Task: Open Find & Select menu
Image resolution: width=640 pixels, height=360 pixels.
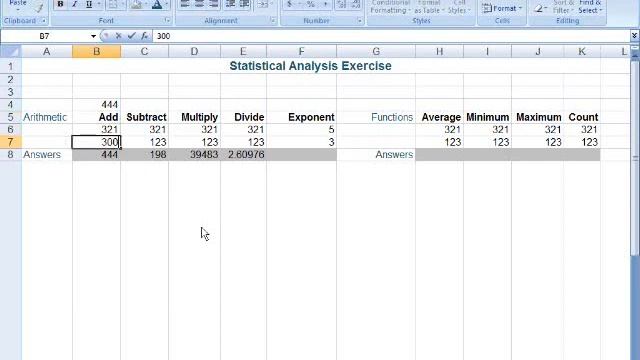Action: tap(590, 7)
